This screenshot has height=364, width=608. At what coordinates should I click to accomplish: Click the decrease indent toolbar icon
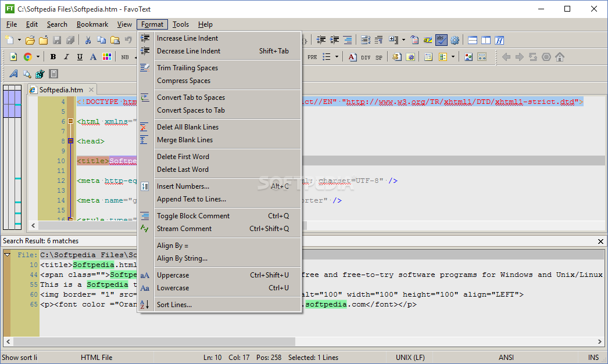(x=321, y=40)
